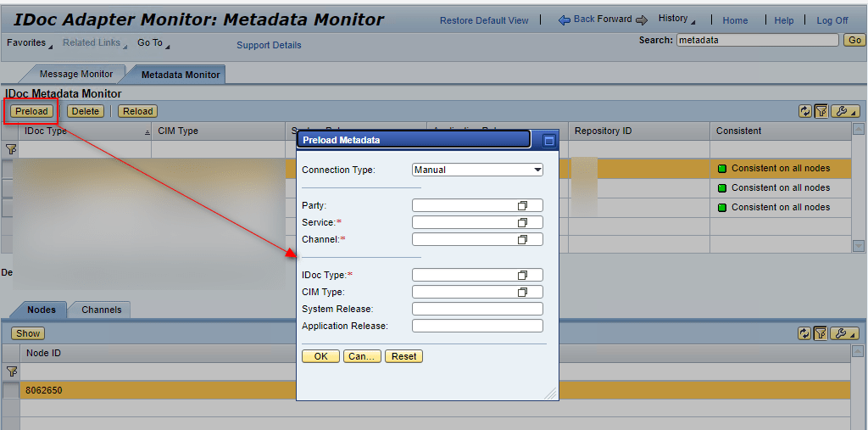Switch to the Message Monitor tab
This screenshot has width=868, height=430.
75,75
